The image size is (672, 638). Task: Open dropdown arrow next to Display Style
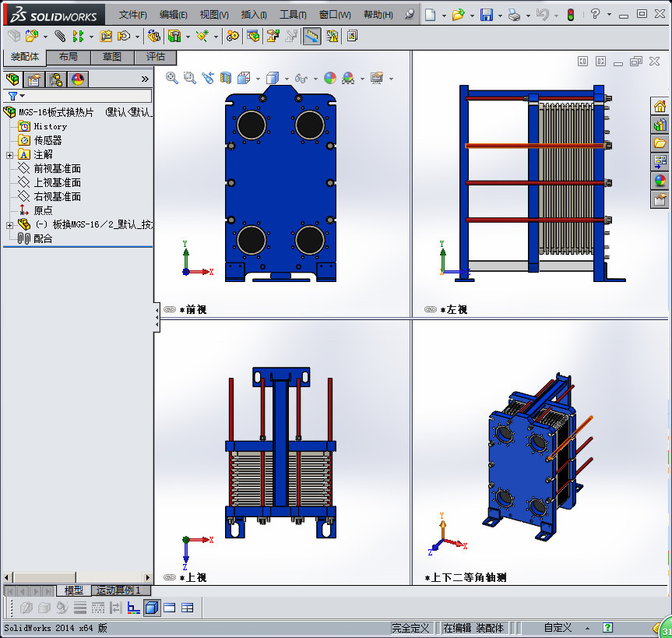(287, 79)
